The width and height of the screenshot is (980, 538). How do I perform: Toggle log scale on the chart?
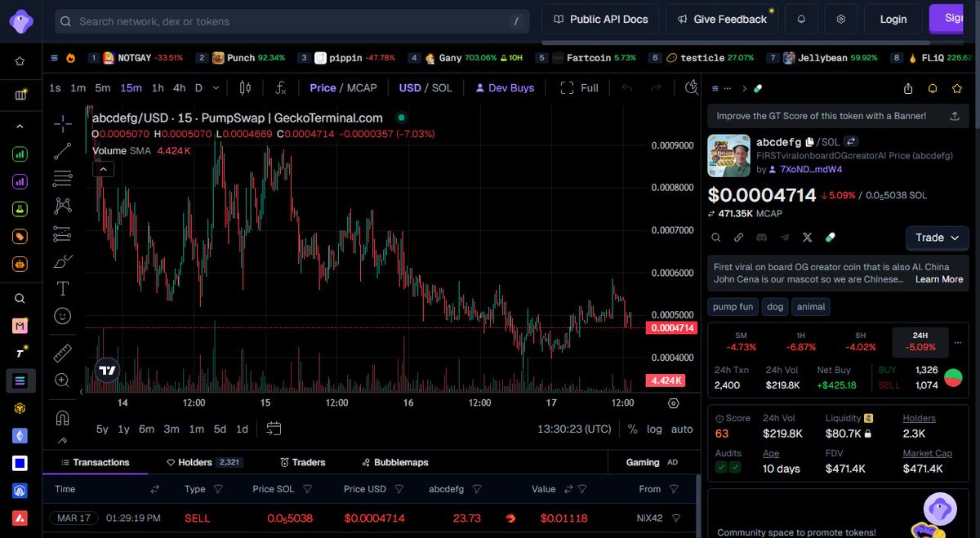coord(654,429)
